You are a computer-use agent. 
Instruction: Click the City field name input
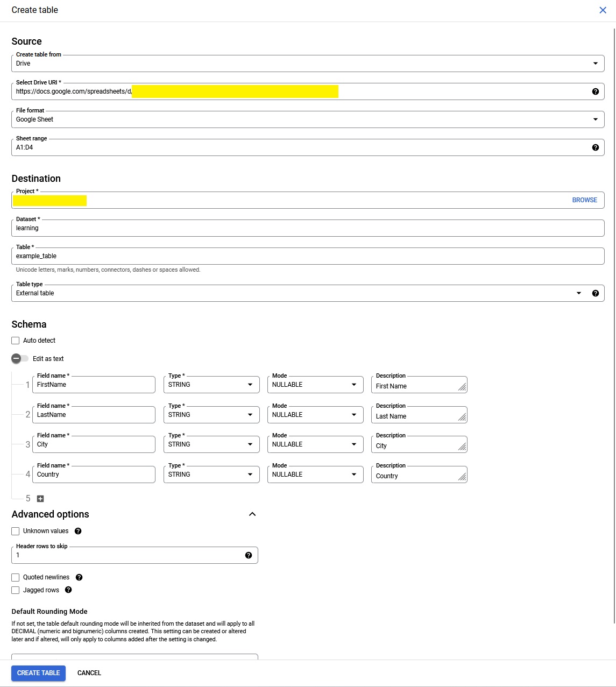(x=94, y=444)
